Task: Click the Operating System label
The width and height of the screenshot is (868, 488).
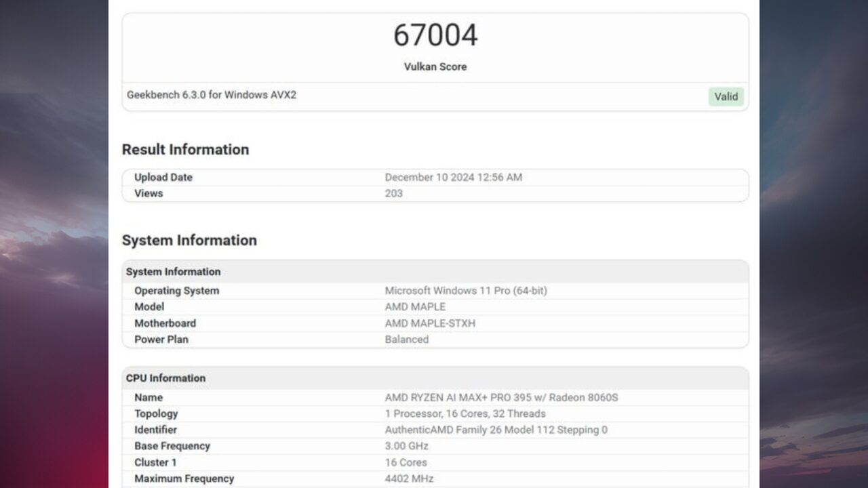Action: tap(177, 291)
